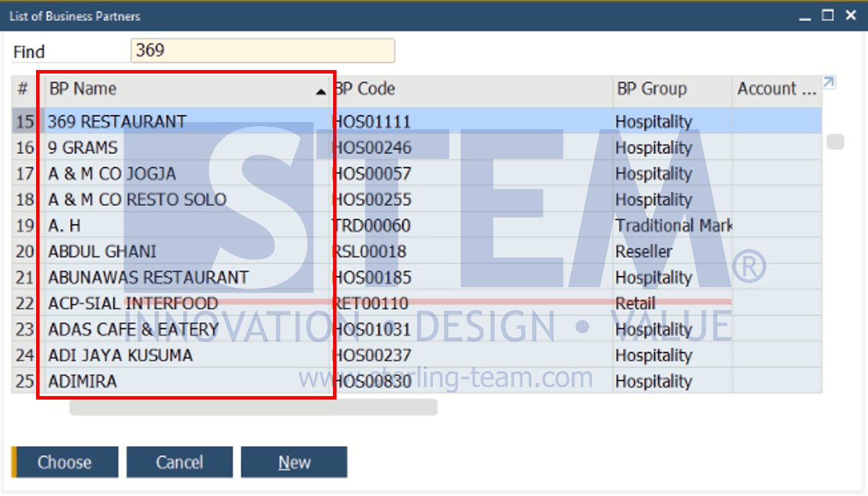Select the 9 GRAMS row
The height and width of the screenshot is (496, 868).
pos(417,148)
